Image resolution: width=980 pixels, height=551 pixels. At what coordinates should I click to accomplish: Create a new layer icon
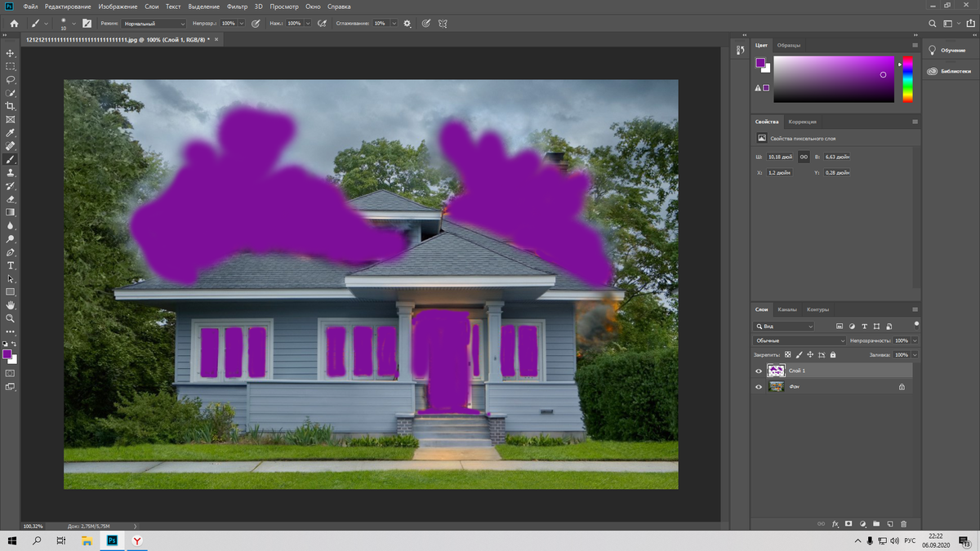point(890,524)
